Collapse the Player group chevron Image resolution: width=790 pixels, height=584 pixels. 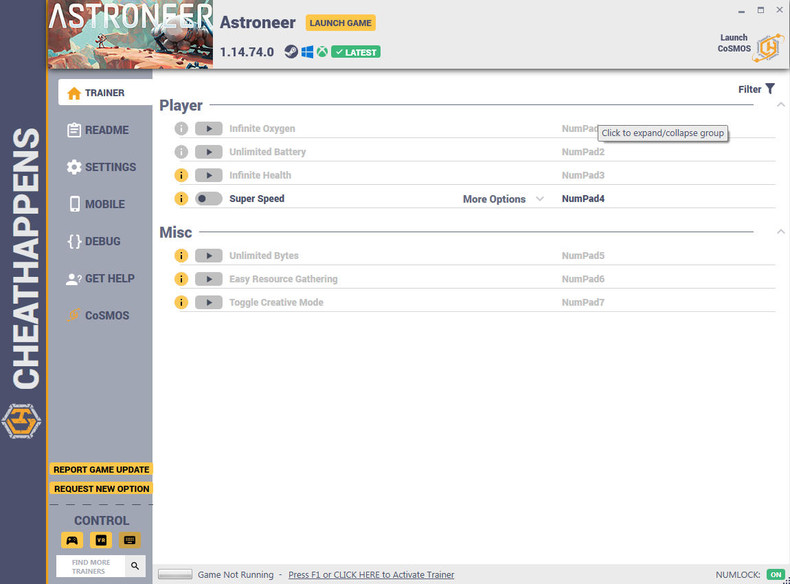coord(780,105)
